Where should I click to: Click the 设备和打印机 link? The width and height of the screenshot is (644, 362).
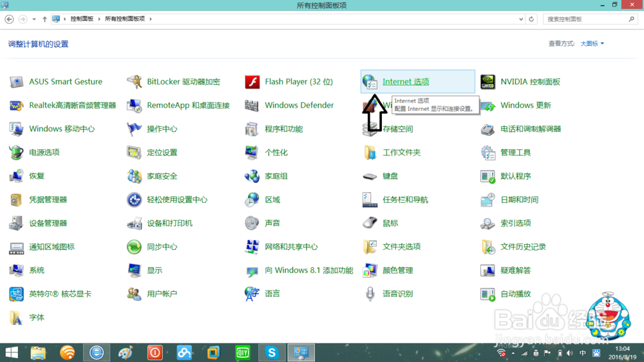pyautogui.click(x=169, y=223)
